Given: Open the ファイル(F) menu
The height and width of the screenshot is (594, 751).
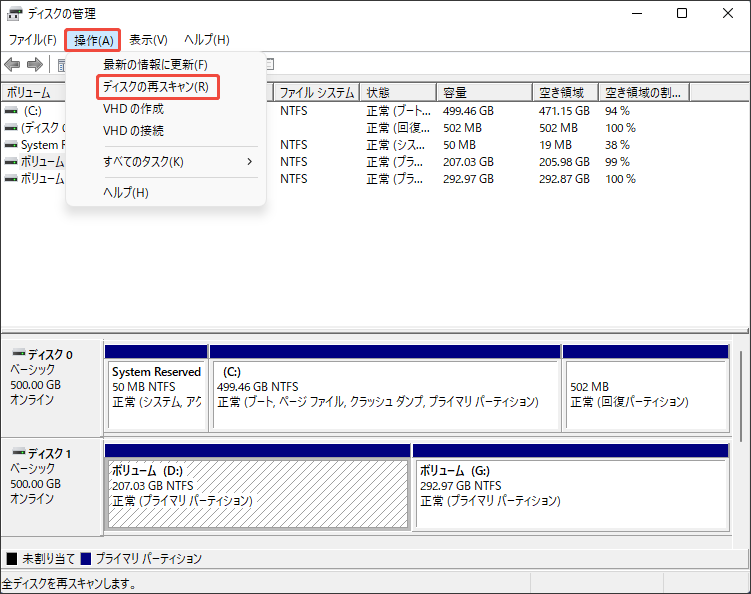Looking at the screenshot, I should 33,40.
